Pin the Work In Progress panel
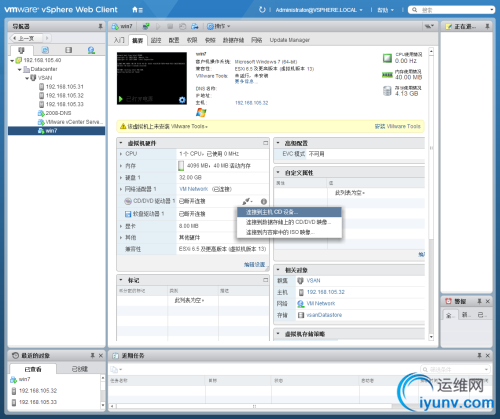Screen dimensions: 500x419 (x=487, y=26)
